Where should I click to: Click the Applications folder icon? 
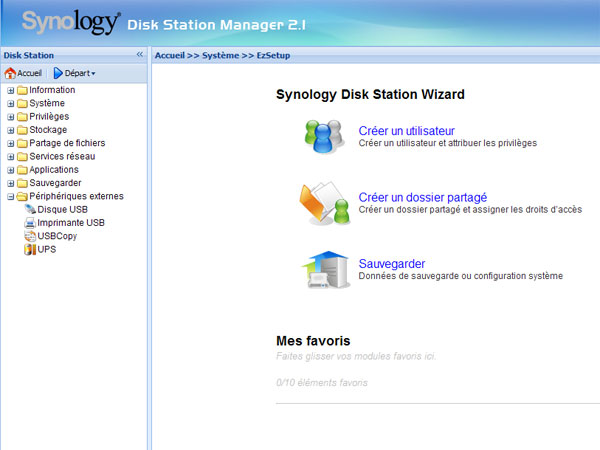tap(23, 170)
